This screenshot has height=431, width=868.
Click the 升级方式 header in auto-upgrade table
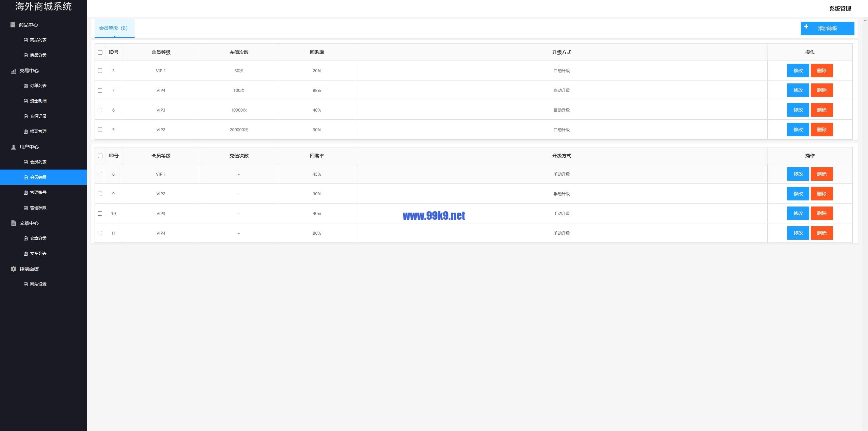[561, 52]
